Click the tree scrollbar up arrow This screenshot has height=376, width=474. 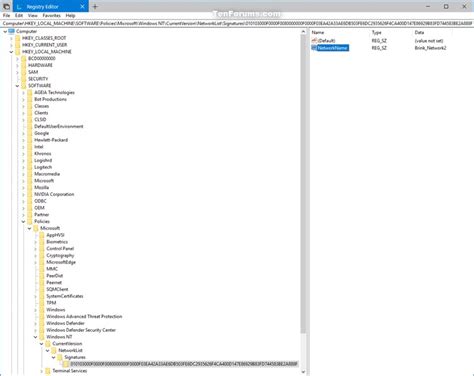point(303,32)
